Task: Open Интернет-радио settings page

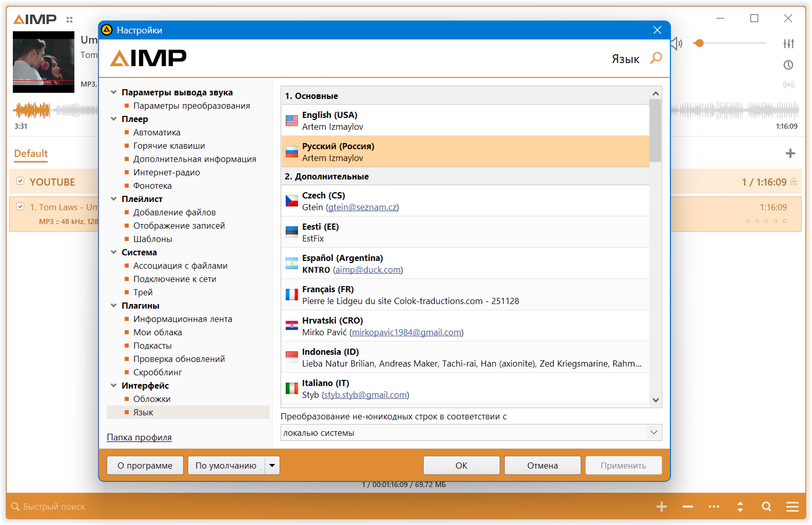Action: pos(167,172)
